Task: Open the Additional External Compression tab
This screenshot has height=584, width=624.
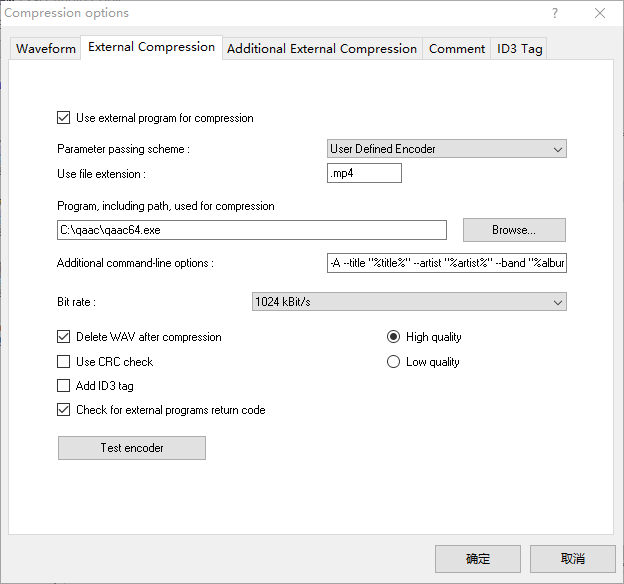Action: tap(322, 49)
